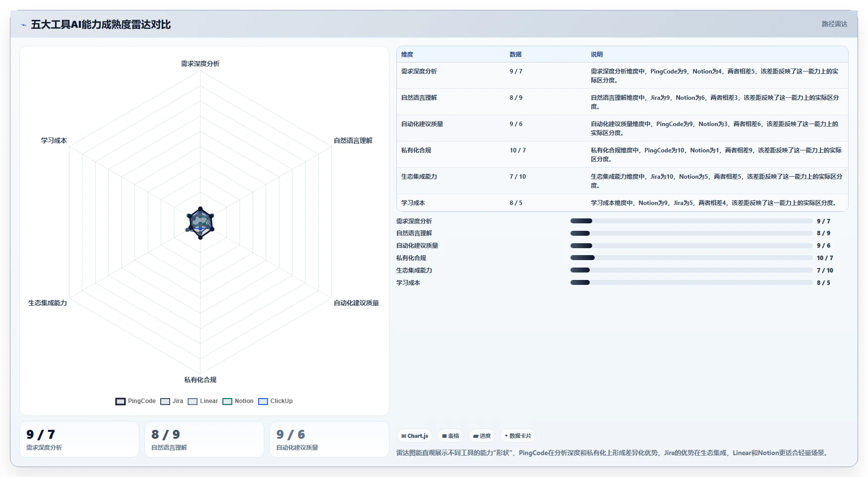Toggle Linear series in chart legend
868x477 pixels.
203,401
